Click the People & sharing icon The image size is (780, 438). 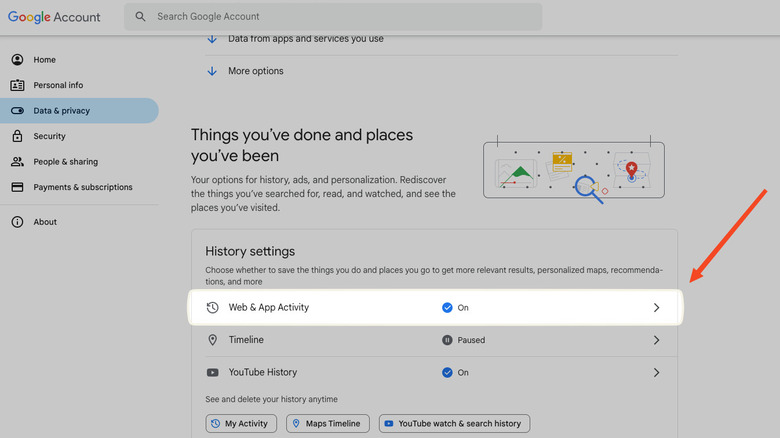point(17,162)
